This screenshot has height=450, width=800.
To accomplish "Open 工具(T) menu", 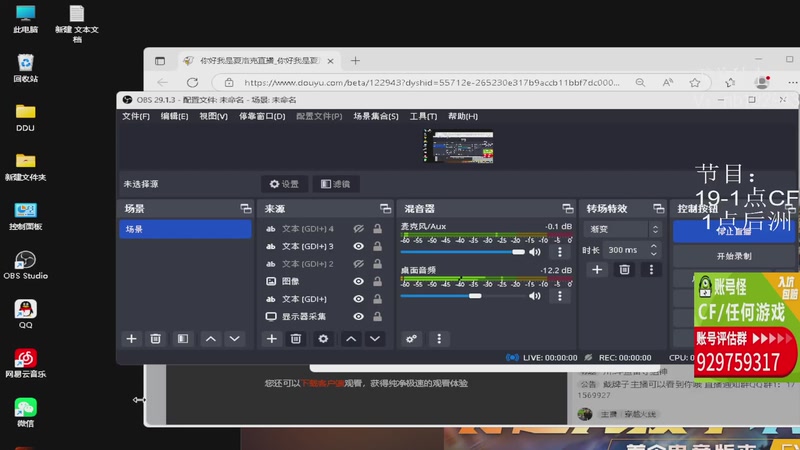I will [x=423, y=116].
